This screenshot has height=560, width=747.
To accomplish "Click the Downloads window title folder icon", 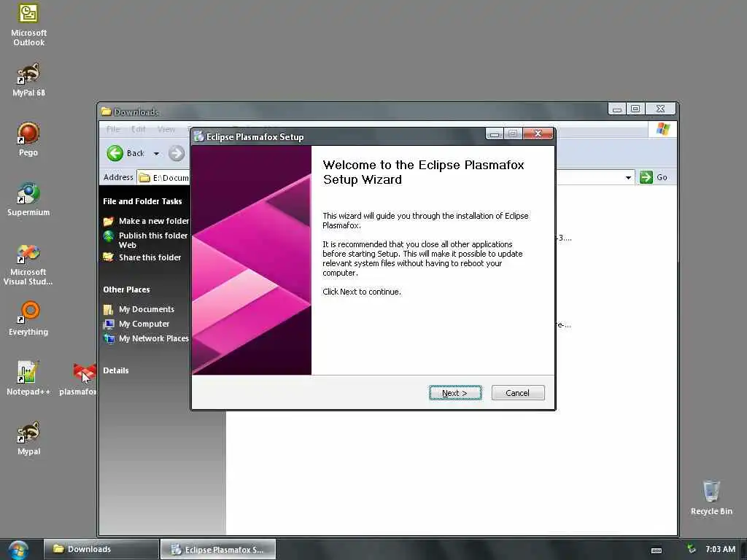I will [x=107, y=112].
